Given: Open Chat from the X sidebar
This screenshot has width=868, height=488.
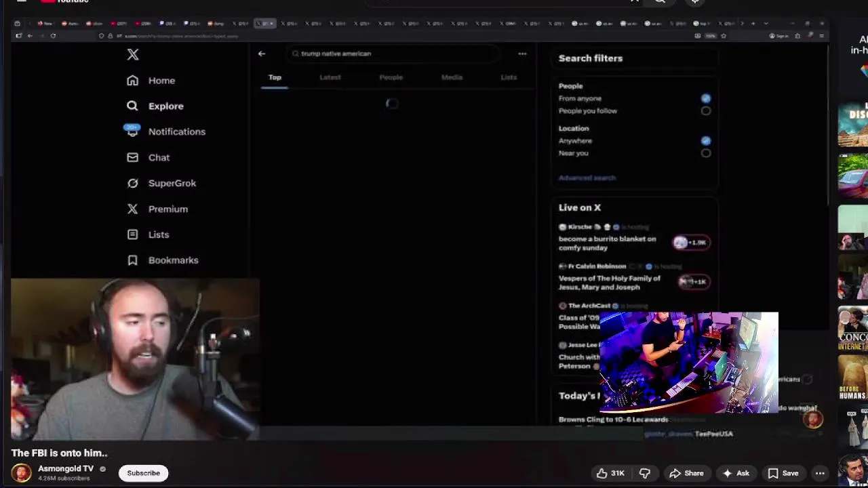Looking at the screenshot, I should (149, 157).
